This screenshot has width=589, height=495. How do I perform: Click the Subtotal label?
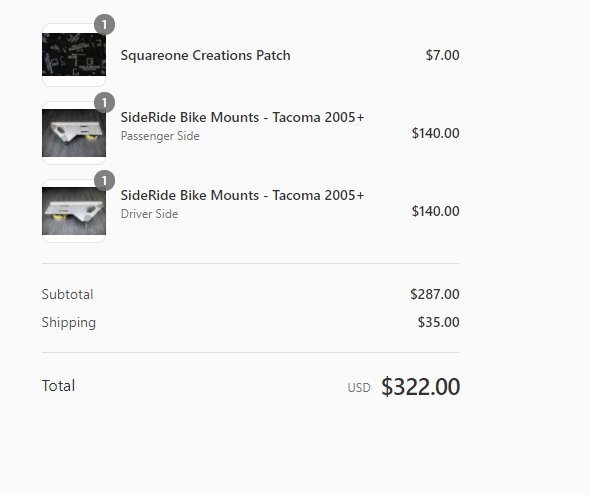pyautogui.click(x=68, y=294)
